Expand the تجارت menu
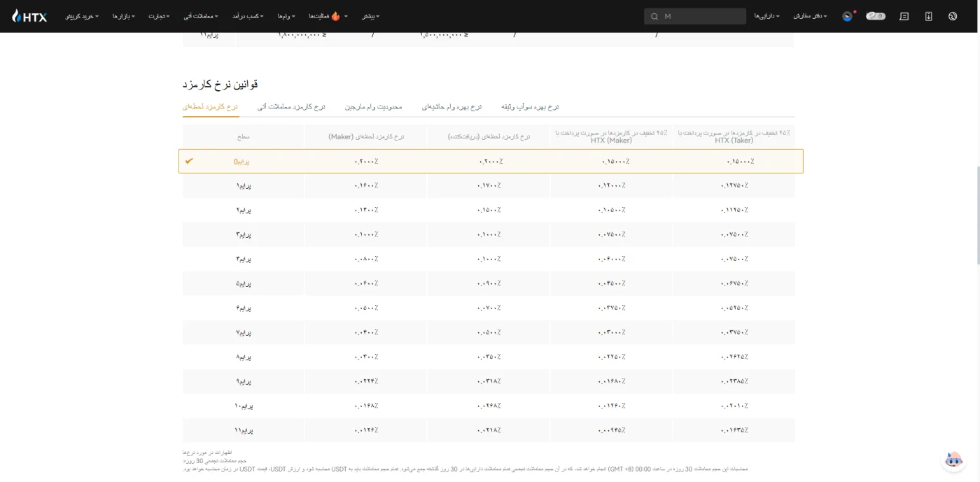The width and height of the screenshot is (980, 482). pos(159,16)
